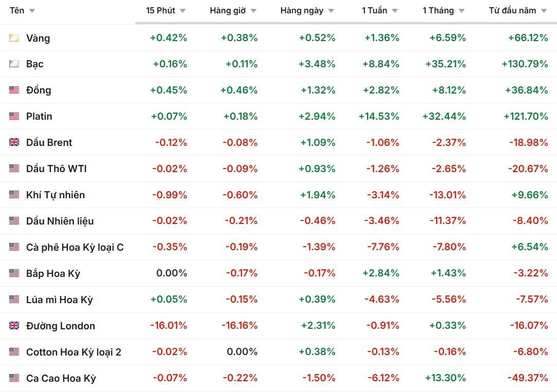Click the US flag beside Platin
Viewport: 557px width, 392px height.
pyautogui.click(x=14, y=117)
